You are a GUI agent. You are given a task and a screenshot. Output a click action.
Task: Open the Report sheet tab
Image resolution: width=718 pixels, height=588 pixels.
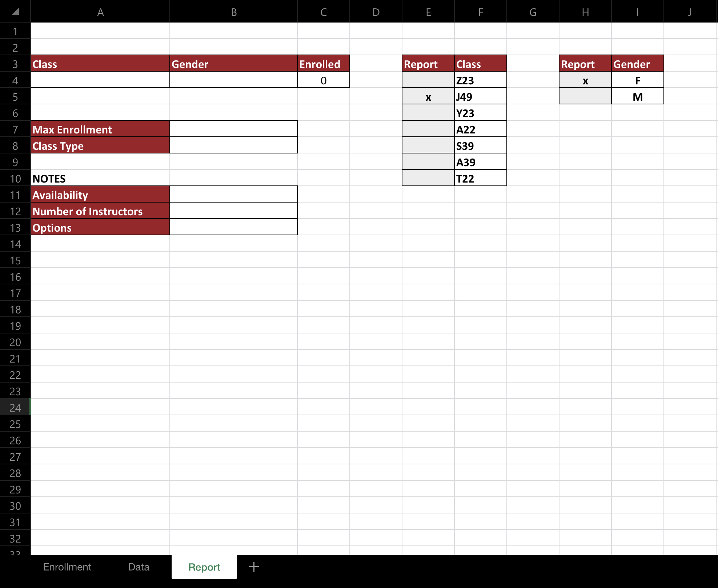[204, 567]
